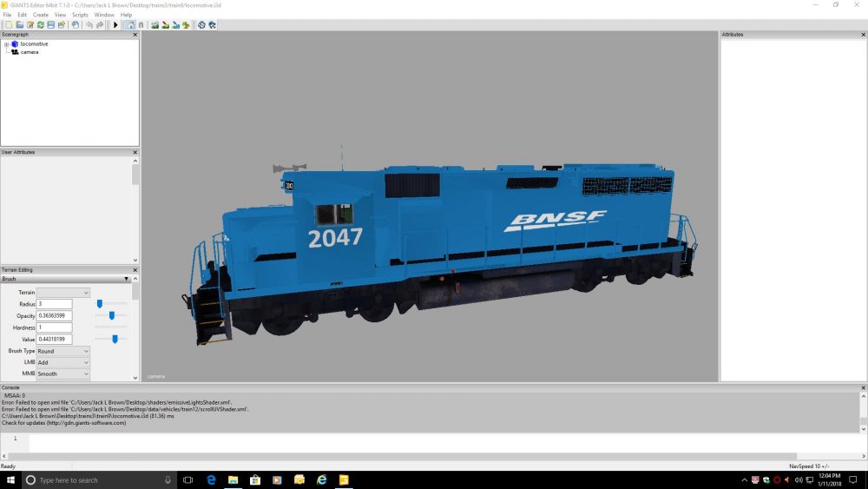Select the locomotive tree item

coord(34,43)
